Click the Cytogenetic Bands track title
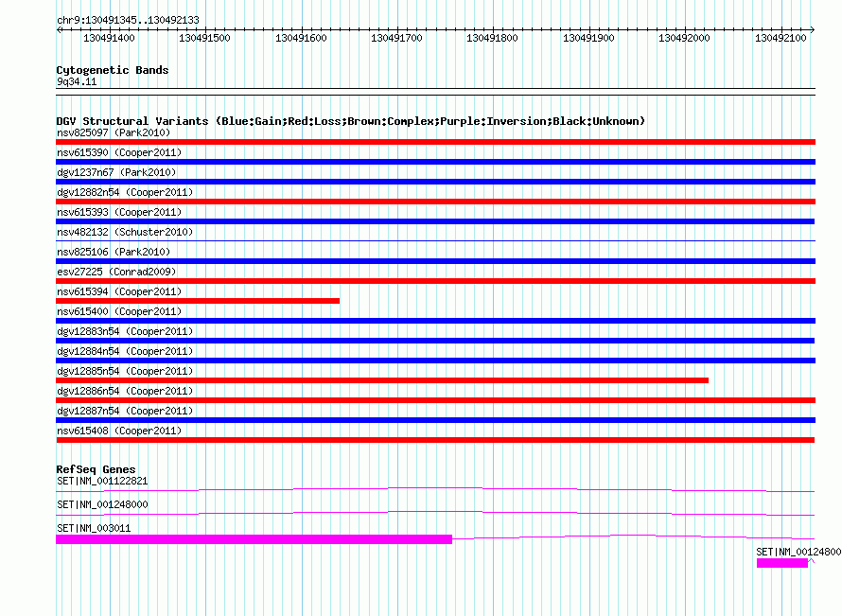Screen dimensions: 842x616 pyautogui.click(x=113, y=70)
